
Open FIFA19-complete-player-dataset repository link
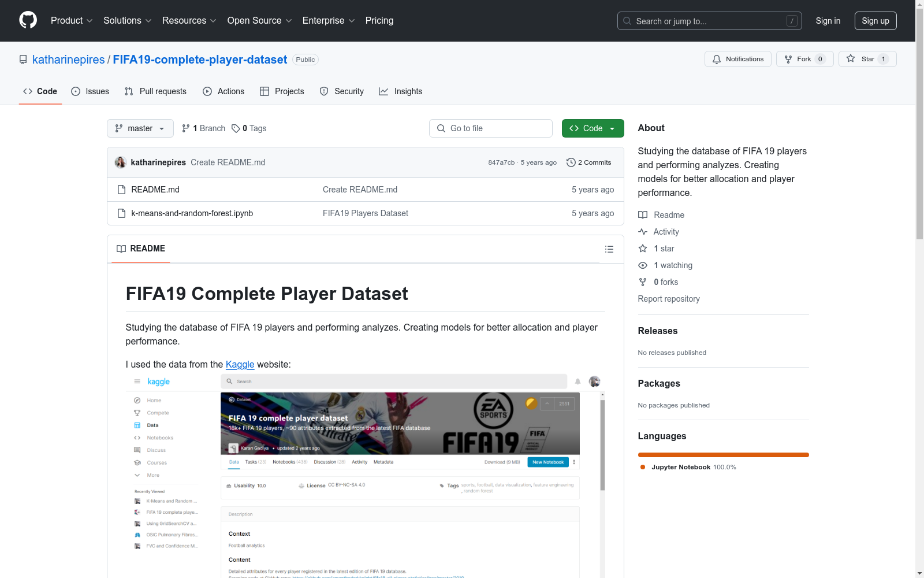(200, 60)
